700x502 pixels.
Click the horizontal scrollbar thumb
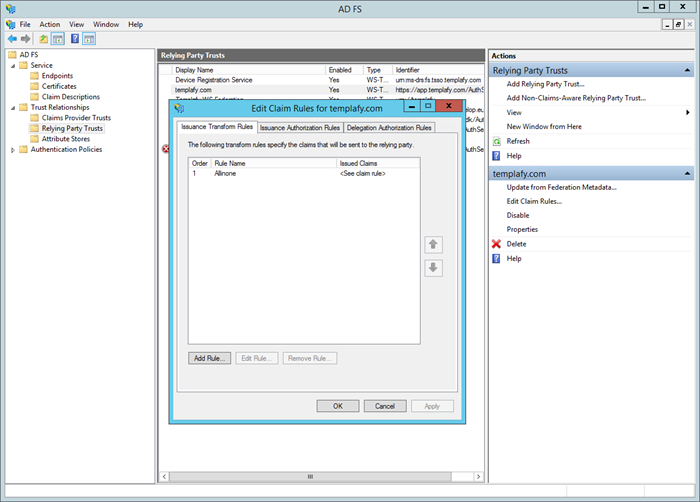pyautogui.click(x=310, y=477)
